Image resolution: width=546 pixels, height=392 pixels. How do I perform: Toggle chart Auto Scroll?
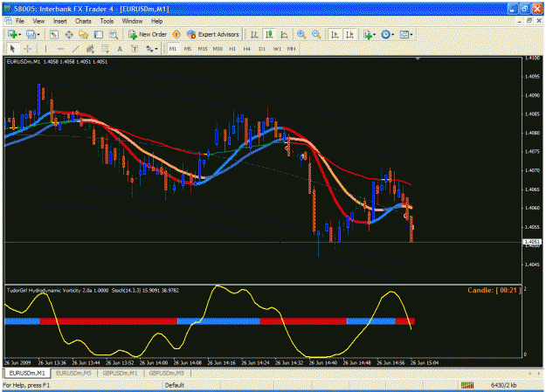335,34
